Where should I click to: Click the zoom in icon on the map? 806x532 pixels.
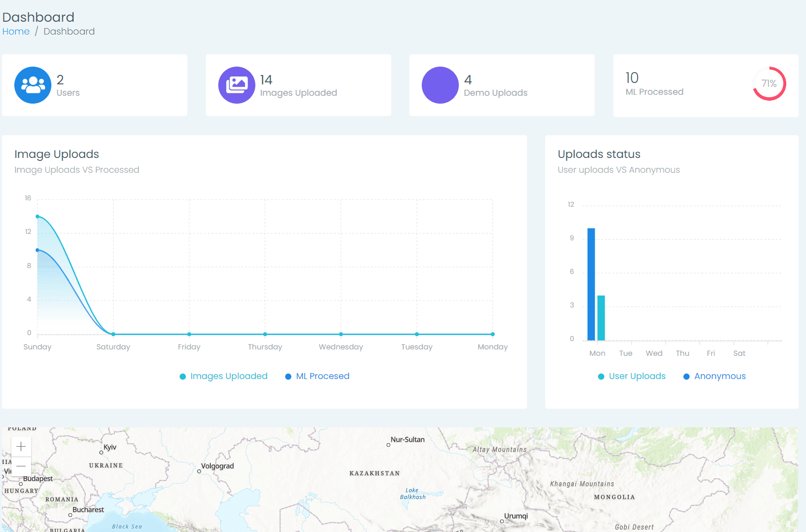(x=21, y=446)
